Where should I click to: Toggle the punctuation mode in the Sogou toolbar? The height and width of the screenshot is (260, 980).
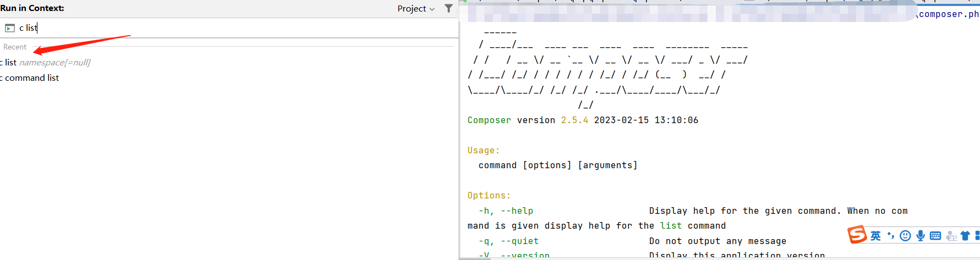point(891,236)
